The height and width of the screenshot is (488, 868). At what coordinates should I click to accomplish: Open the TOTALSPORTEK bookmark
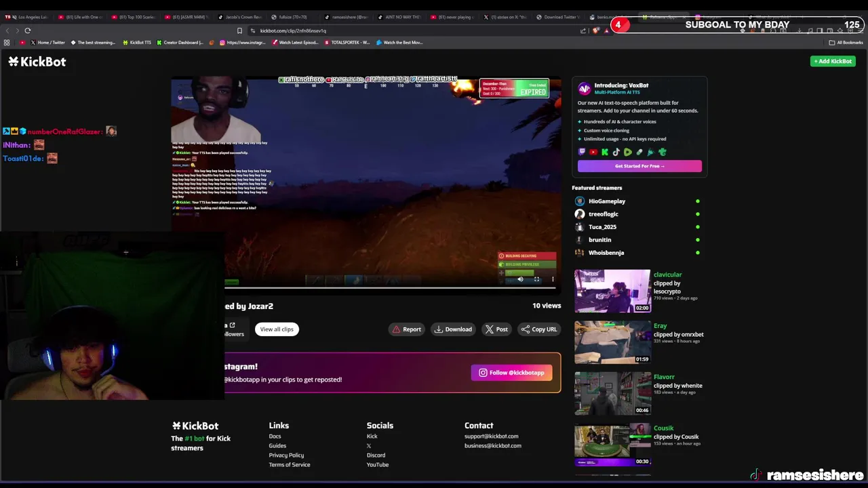click(x=347, y=43)
